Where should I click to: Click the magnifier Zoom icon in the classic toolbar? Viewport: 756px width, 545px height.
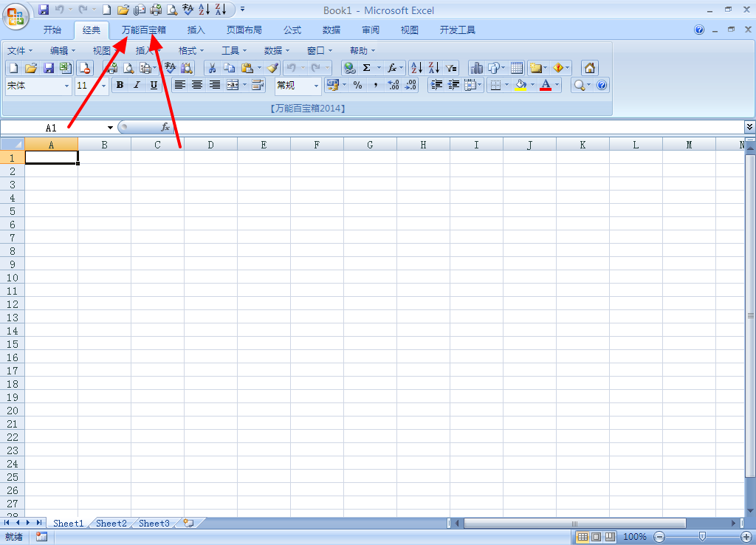(x=580, y=86)
